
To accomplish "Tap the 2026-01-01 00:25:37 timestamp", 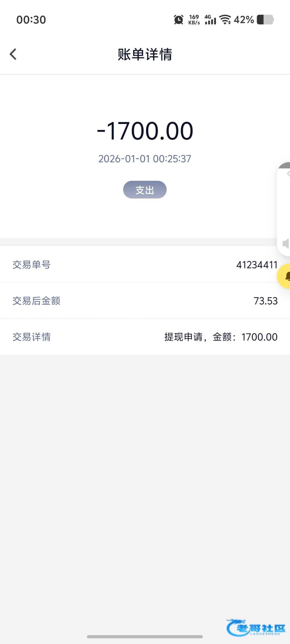I will pyautogui.click(x=145, y=159).
